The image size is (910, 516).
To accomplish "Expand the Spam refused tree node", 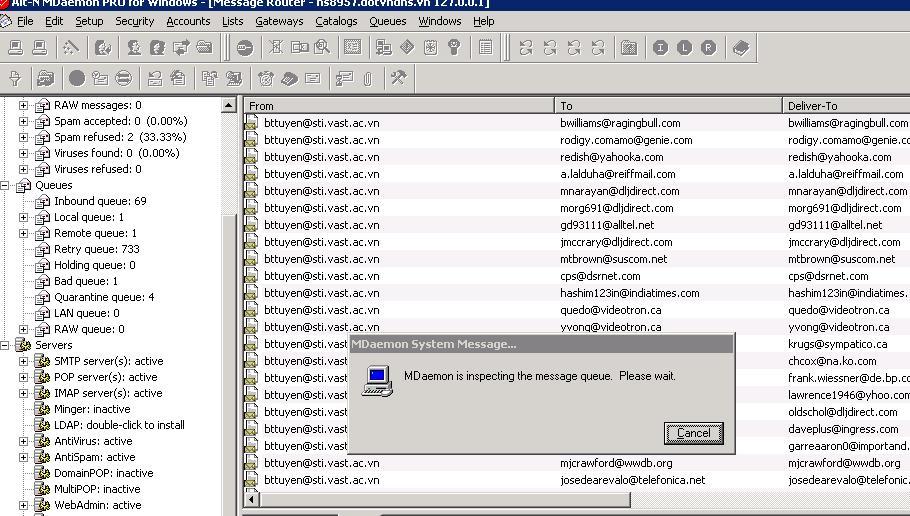I will click(23, 137).
